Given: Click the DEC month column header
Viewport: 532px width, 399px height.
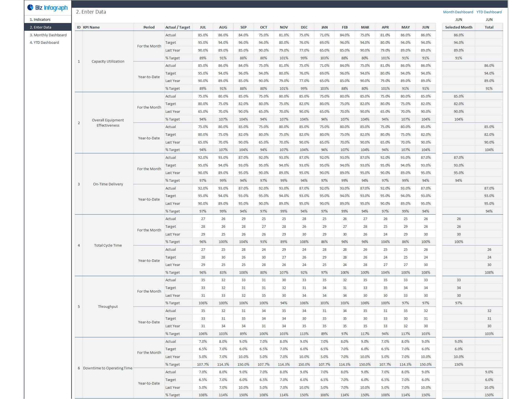Looking at the screenshot, I should pos(304,27).
